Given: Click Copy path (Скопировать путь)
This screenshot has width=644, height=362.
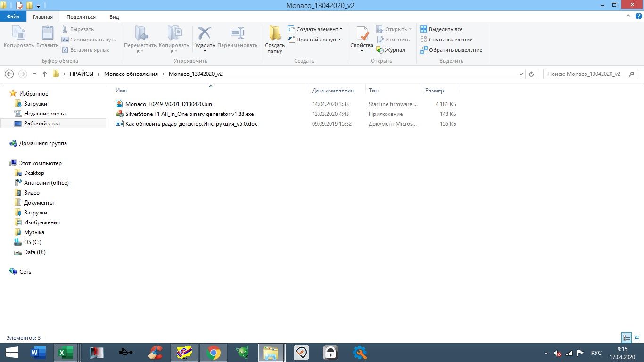Looking at the screenshot, I should (x=89, y=40).
